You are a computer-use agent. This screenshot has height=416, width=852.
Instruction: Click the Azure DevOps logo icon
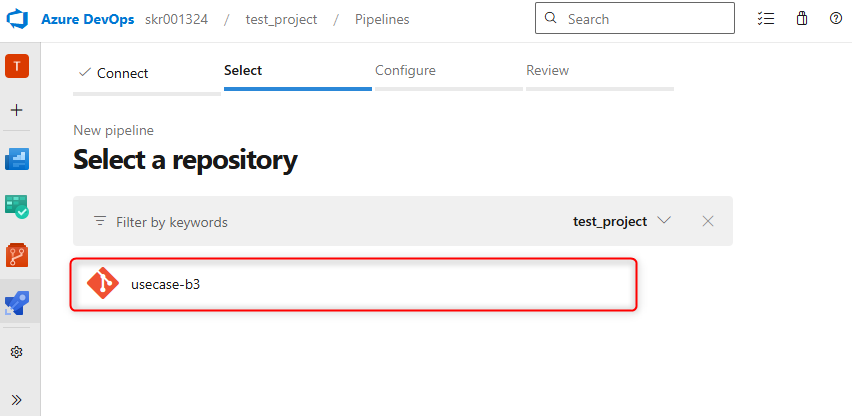(16, 20)
